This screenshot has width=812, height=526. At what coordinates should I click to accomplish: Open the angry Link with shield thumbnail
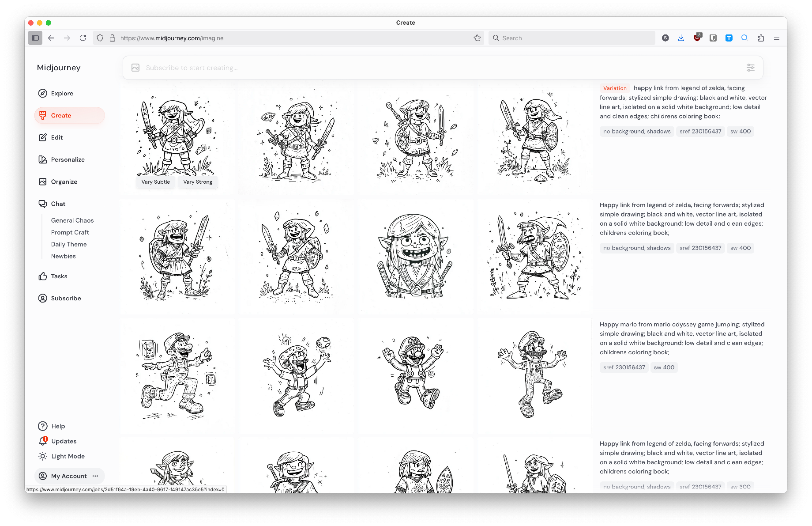pyautogui.click(x=534, y=256)
